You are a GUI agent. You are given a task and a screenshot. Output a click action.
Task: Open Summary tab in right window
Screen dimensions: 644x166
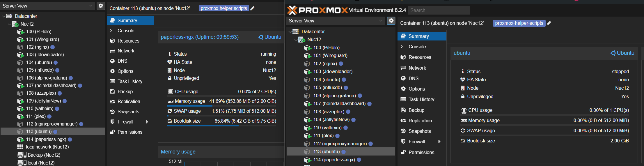coord(422,36)
